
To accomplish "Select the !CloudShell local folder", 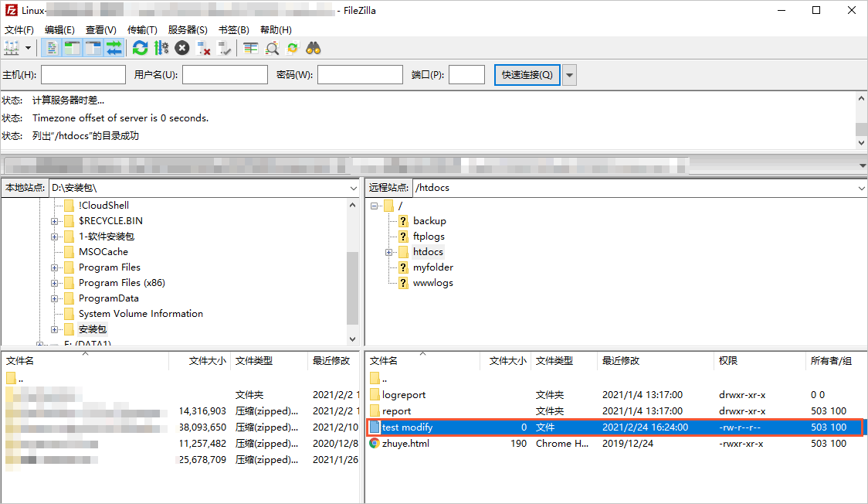I will 103,205.
